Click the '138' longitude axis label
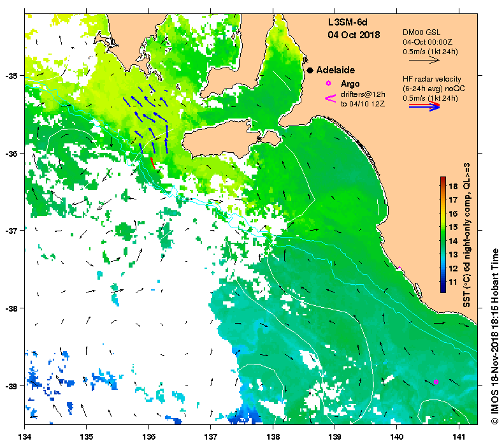Viewport: 504px width, 446px height. (273, 436)
